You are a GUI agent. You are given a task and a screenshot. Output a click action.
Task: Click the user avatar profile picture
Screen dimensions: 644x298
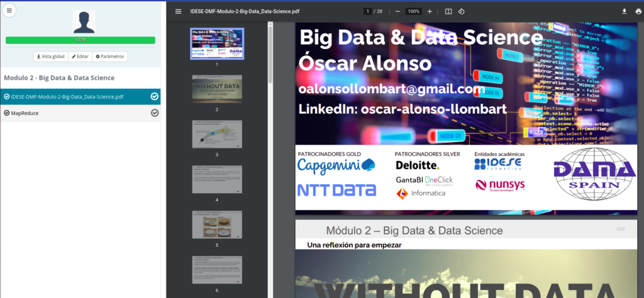point(84,22)
